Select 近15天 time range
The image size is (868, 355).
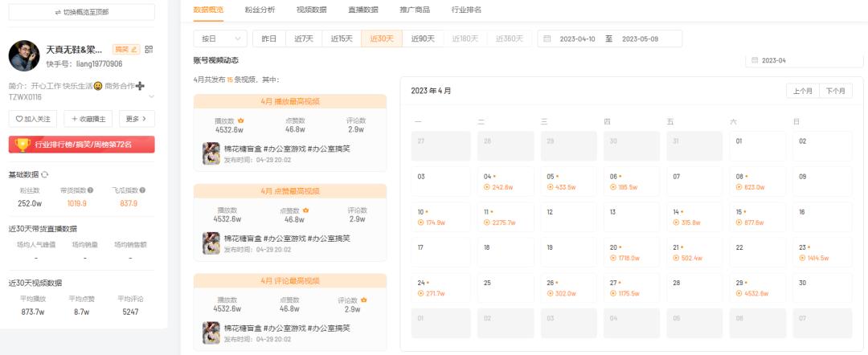(x=342, y=39)
